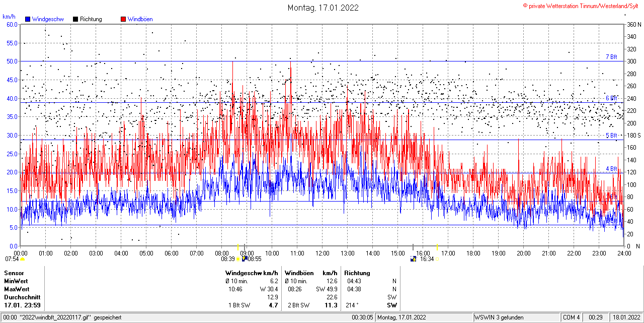Viewport: 644px width, 323px height.
Task: Click the MaxWert row label
Action: (x=17, y=289)
